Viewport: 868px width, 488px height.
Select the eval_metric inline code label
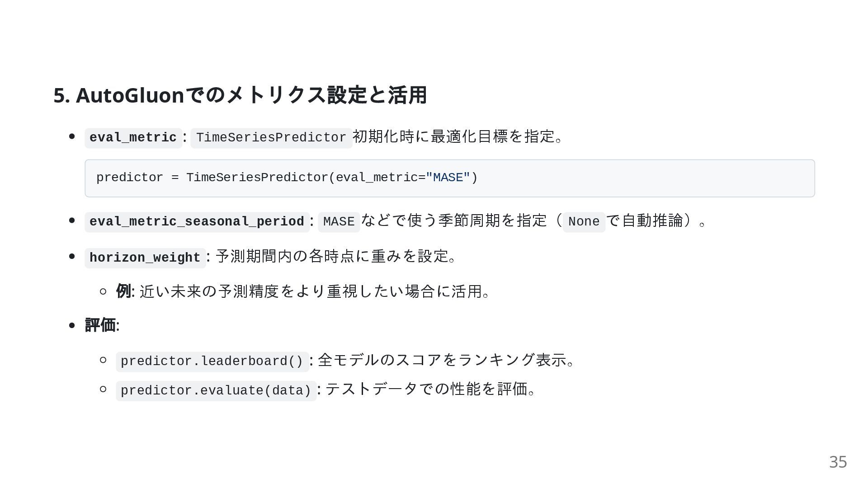point(133,138)
